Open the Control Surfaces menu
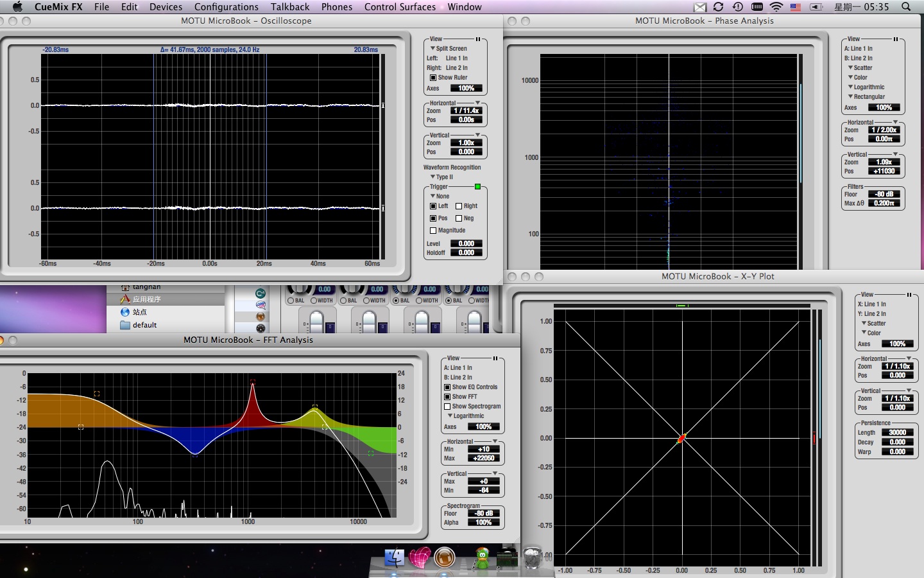The height and width of the screenshot is (578, 924). 400,7
